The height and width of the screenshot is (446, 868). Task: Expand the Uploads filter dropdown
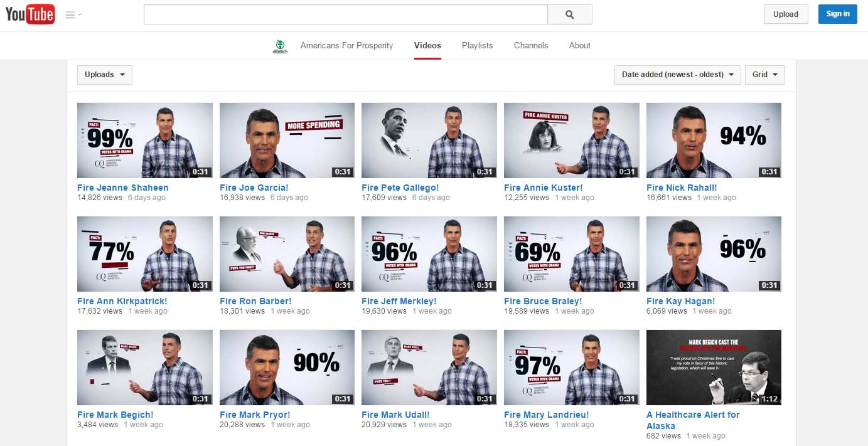pyautogui.click(x=104, y=75)
